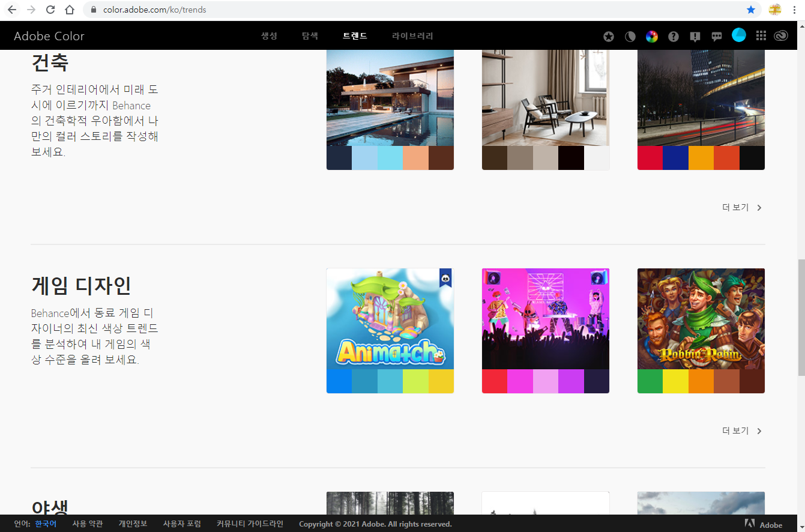This screenshot has width=805, height=532.
Task: Click the bookmark star in address bar
Action: click(751, 10)
